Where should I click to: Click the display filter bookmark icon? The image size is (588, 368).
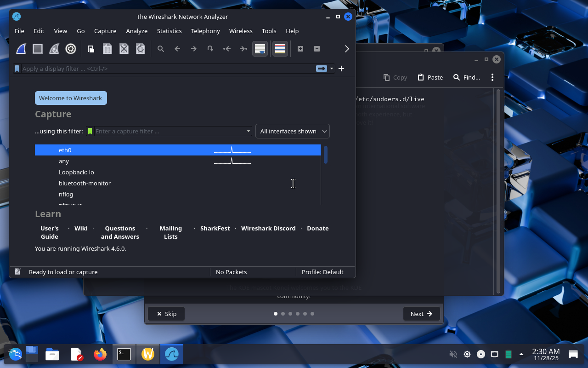pyautogui.click(x=17, y=69)
